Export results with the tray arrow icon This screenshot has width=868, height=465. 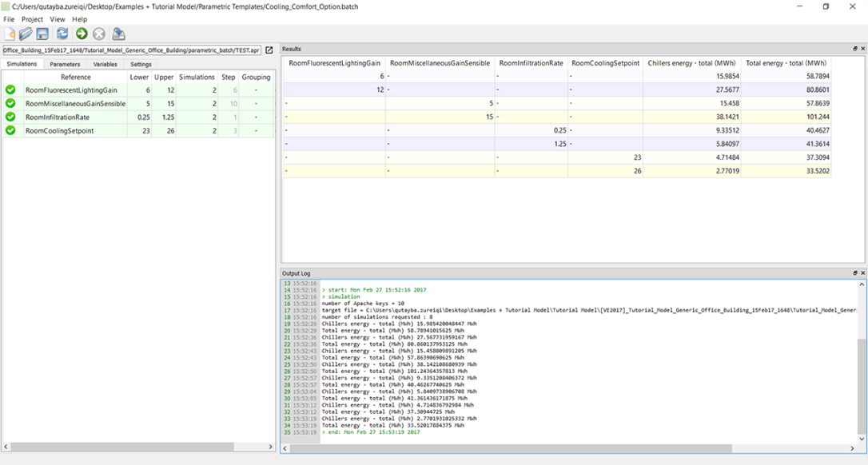pos(118,34)
